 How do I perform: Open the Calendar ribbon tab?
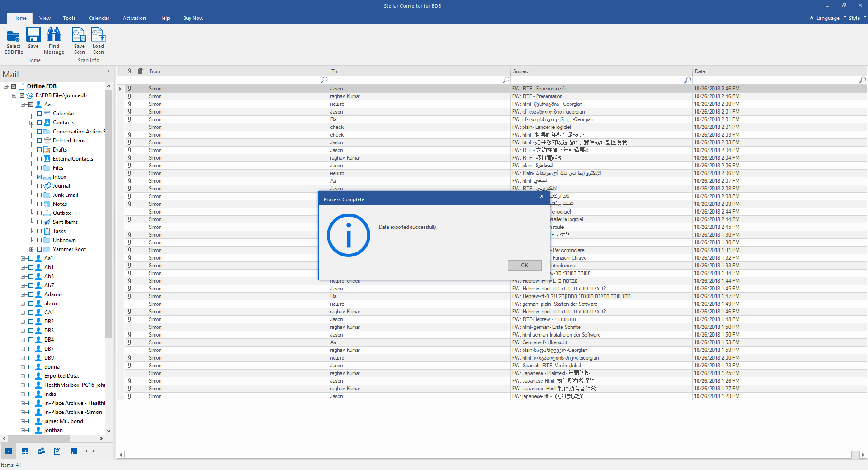coord(99,18)
